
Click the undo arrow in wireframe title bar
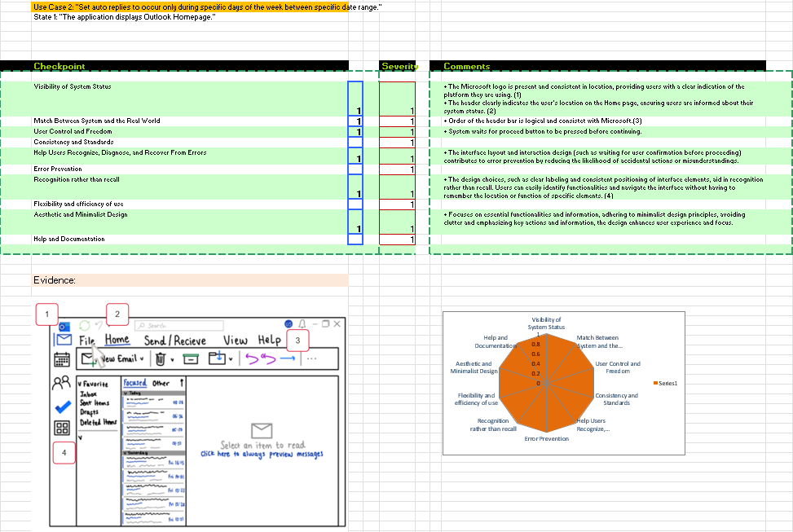[99, 325]
